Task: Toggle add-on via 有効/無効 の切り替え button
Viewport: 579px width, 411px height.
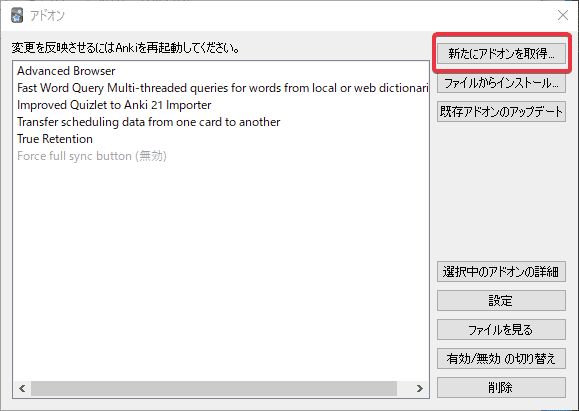Action: 501,359
